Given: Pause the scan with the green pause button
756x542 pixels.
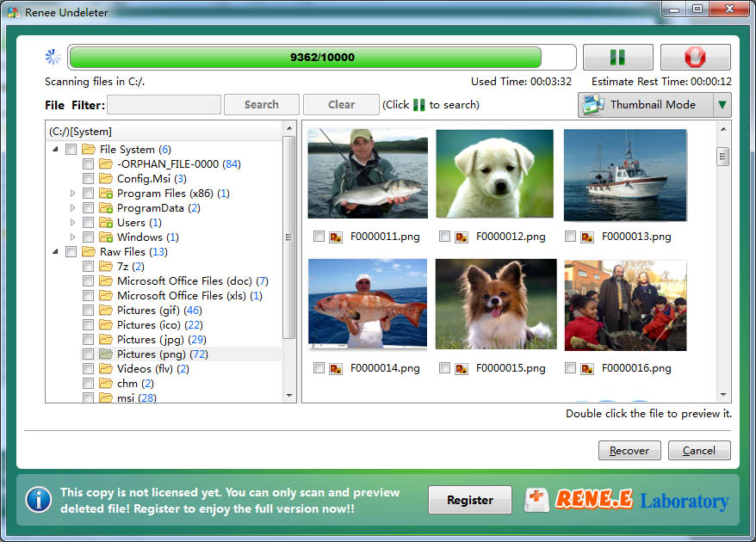Looking at the screenshot, I should (617, 57).
